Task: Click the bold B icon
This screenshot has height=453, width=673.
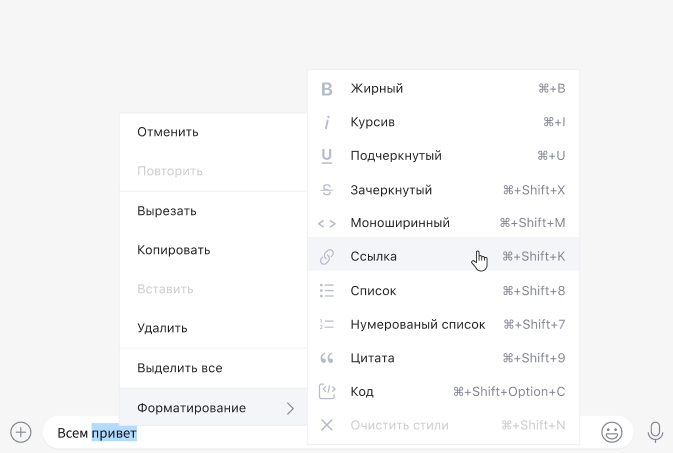Action: click(326, 89)
